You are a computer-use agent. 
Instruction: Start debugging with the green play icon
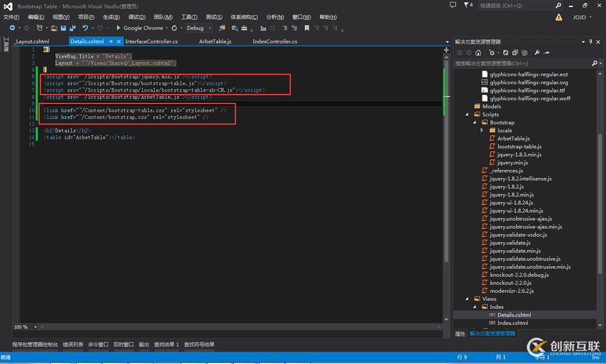tap(118, 28)
